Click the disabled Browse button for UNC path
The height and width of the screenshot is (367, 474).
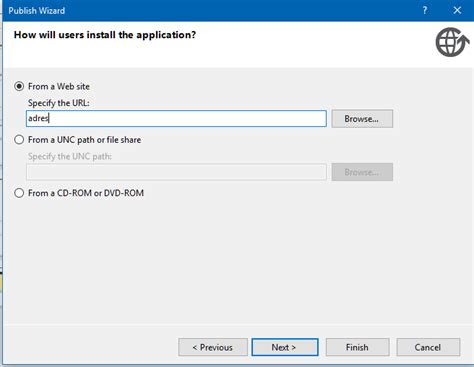(x=362, y=172)
